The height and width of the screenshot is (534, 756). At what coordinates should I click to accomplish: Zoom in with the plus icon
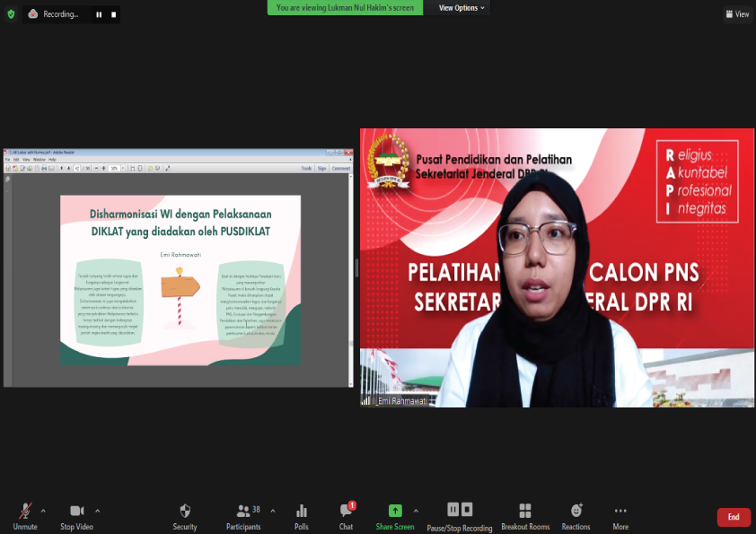click(103, 168)
